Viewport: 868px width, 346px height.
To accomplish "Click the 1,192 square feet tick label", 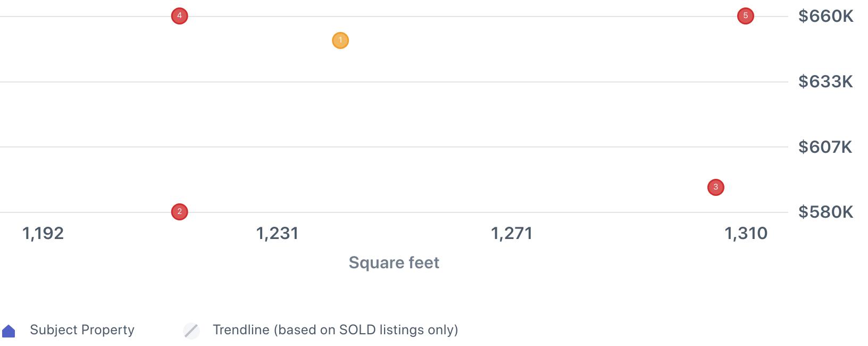I will tap(43, 233).
